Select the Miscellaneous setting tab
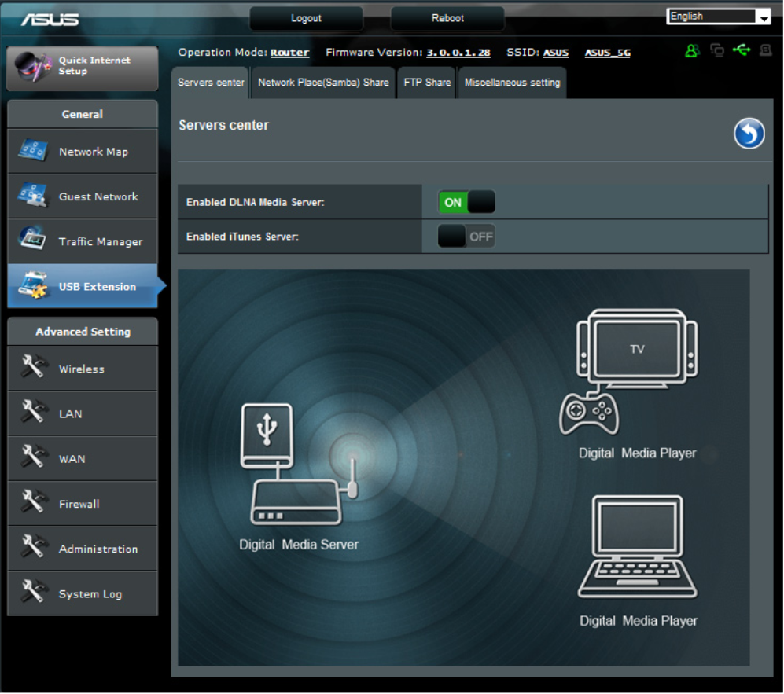Screen dimensions: 784x694 pos(512,83)
